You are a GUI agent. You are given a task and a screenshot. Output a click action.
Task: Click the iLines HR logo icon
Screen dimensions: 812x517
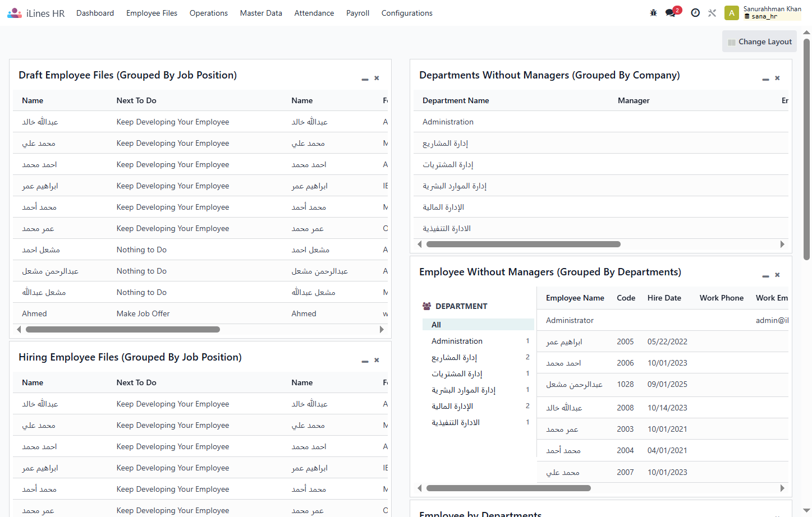[x=15, y=13]
